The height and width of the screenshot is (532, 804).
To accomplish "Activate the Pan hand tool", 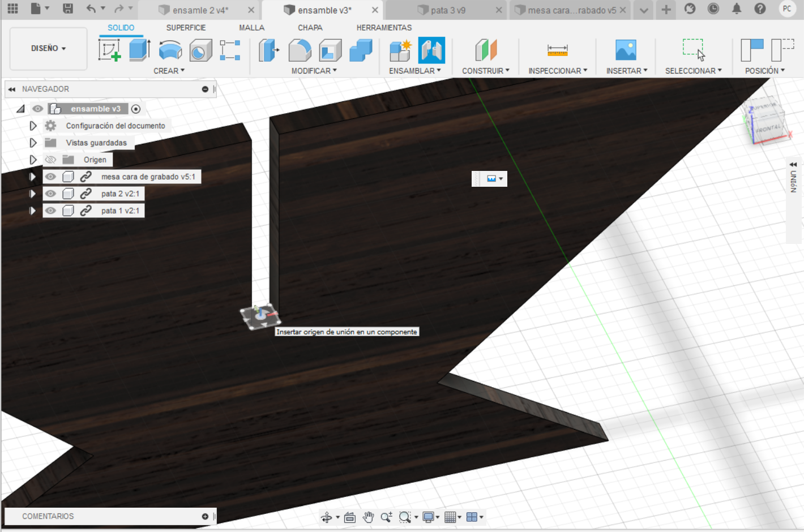I will pyautogui.click(x=369, y=517).
